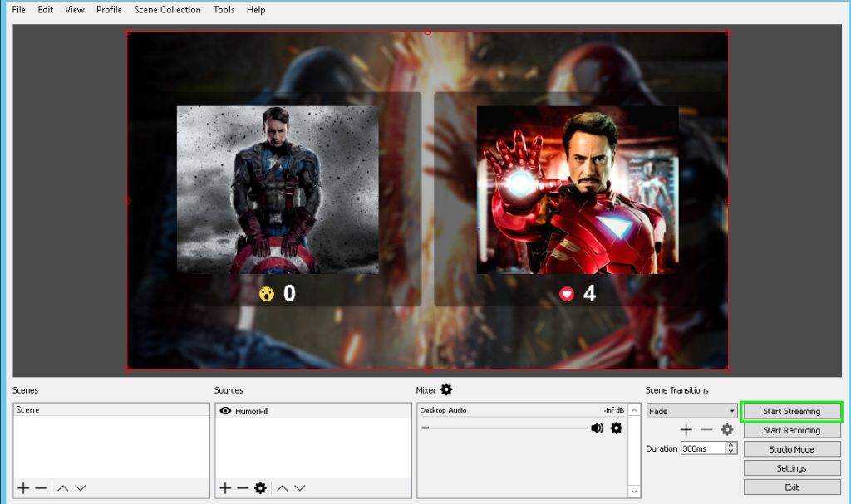
Task: Add a new source with plus icon
Action: (225, 488)
